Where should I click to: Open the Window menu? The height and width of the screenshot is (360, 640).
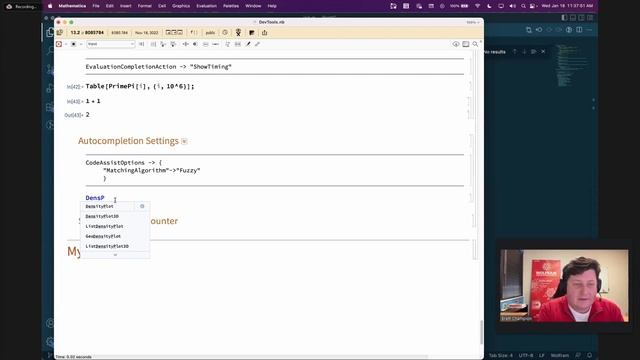pyautogui.click(x=253, y=6)
